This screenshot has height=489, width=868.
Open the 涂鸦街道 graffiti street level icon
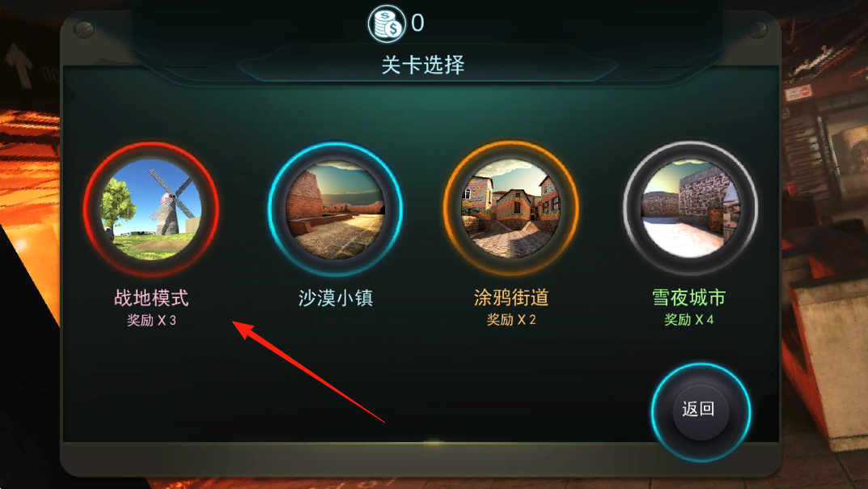[510, 209]
